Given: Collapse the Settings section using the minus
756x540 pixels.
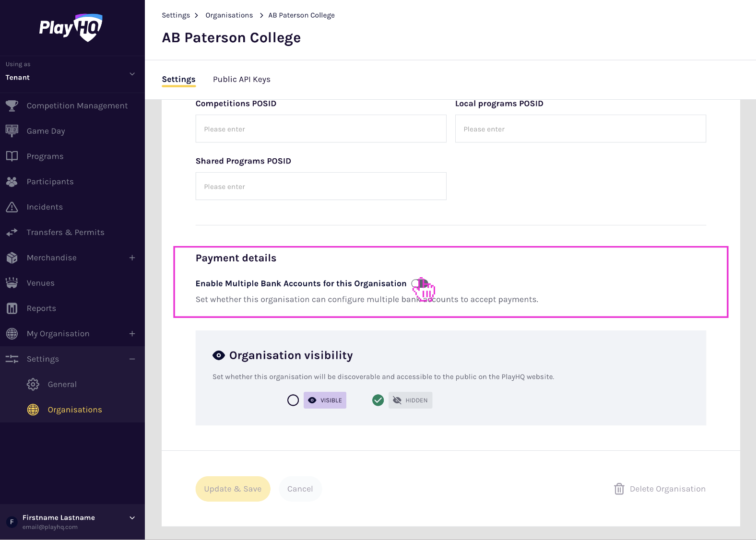Looking at the screenshot, I should point(132,359).
